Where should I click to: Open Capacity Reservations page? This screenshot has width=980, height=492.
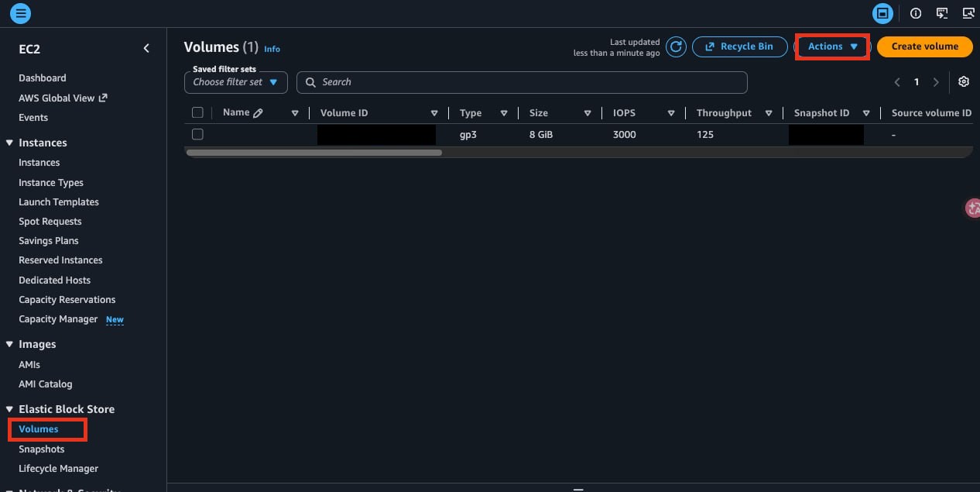click(x=67, y=300)
